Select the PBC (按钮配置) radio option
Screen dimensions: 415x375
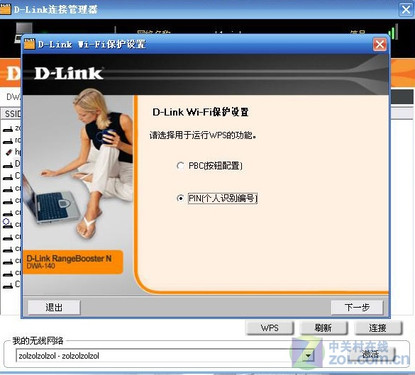[180, 165]
